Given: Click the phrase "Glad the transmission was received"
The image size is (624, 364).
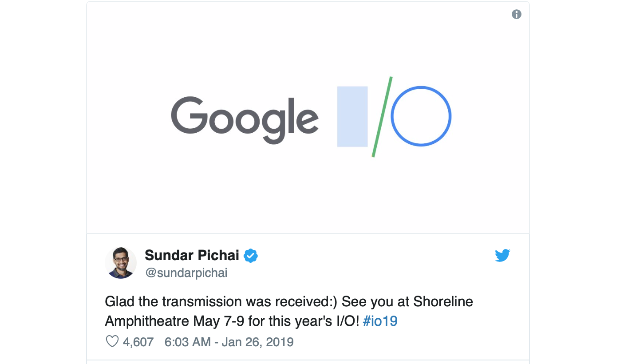Looking at the screenshot, I should (221, 302).
